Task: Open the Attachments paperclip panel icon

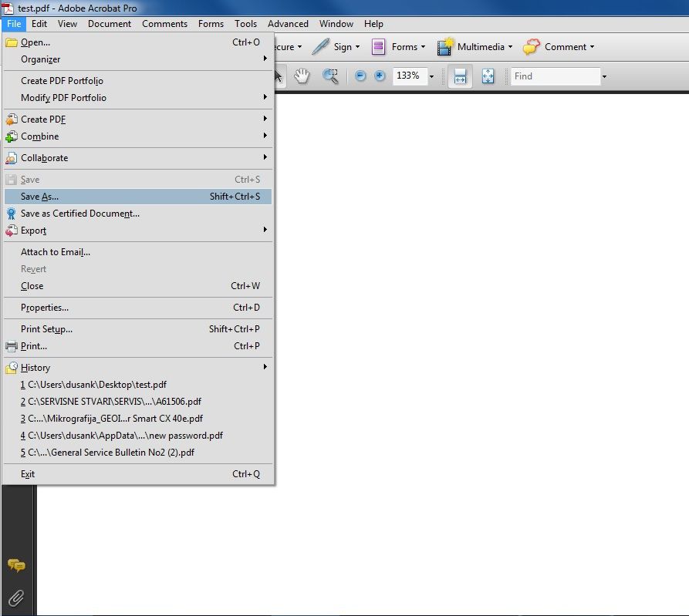Action: point(16,597)
